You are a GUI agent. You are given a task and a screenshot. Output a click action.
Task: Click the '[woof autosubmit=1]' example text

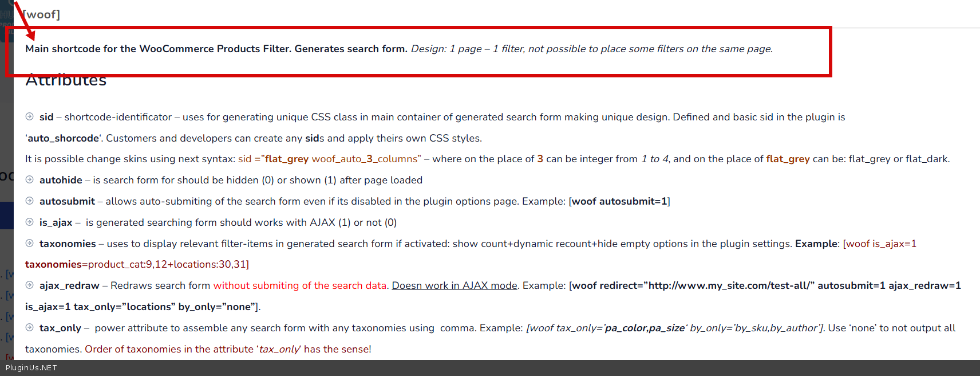pos(619,201)
